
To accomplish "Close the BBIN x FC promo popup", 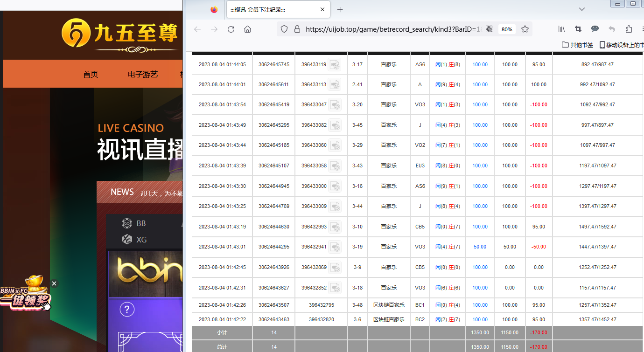I will (x=54, y=283).
